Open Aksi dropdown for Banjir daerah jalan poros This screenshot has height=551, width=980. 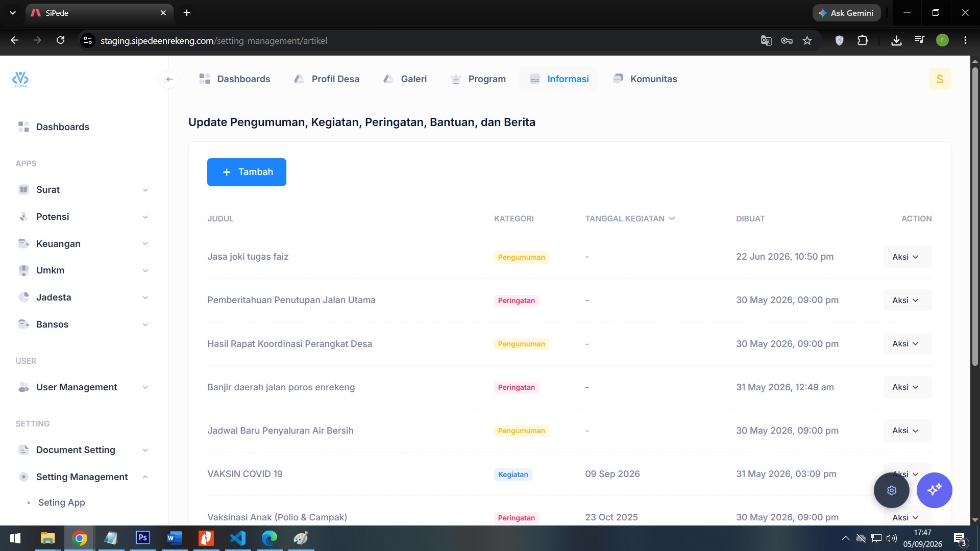[x=907, y=387]
